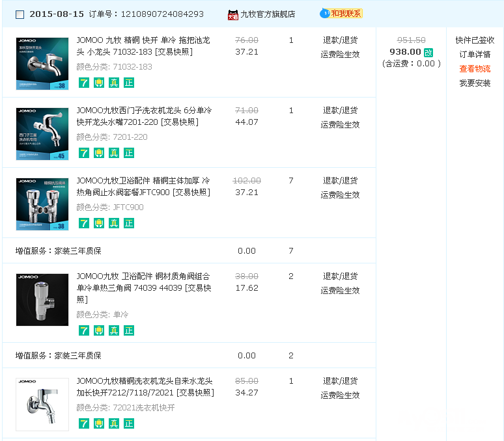Screen dimensions: 504x441
Task: Open the 铜材质角阀组合 74039 44039 title
Action: 144,288
